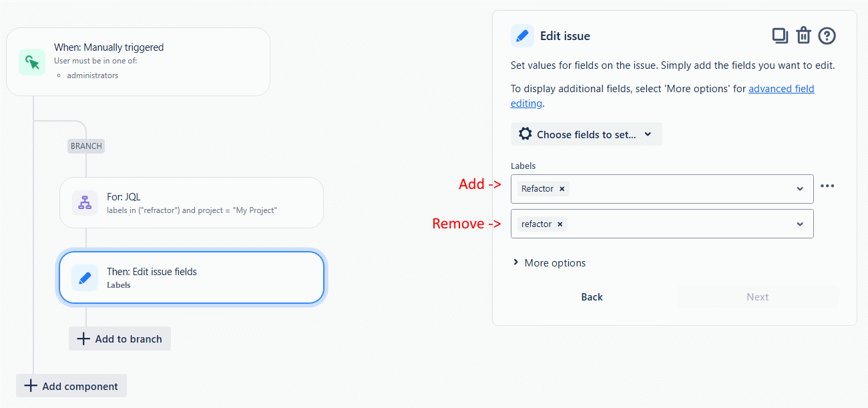Image resolution: width=868 pixels, height=408 pixels.
Task: Duplicate the Edit issue component
Action: 780,35
